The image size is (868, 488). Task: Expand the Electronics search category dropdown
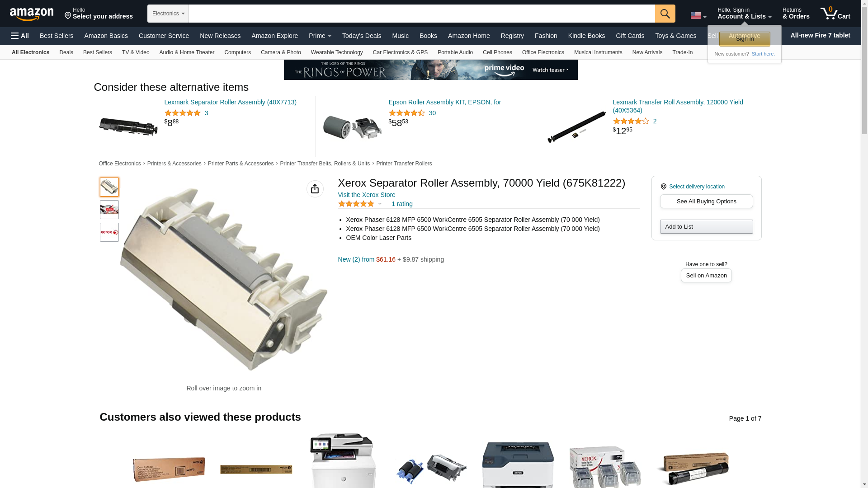tap(168, 14)
